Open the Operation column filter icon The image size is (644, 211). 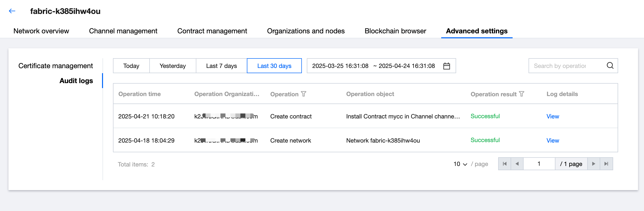[x=304, y=94]
